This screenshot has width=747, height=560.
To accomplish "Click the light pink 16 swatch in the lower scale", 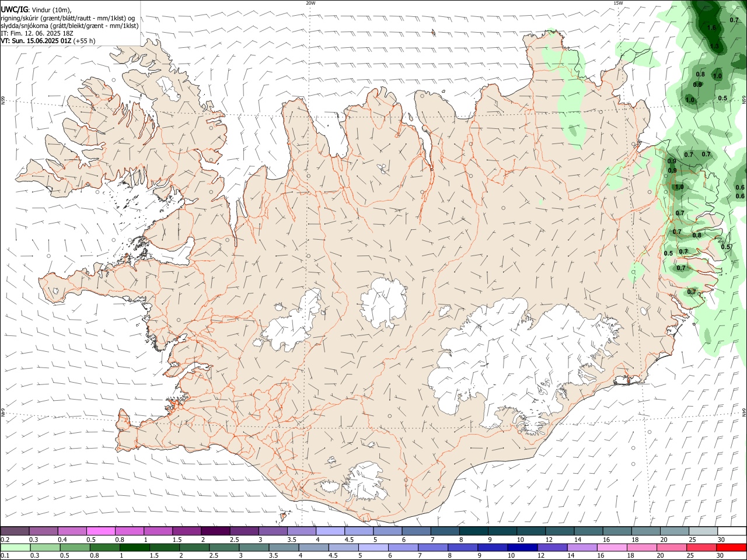I will point(612,548).
